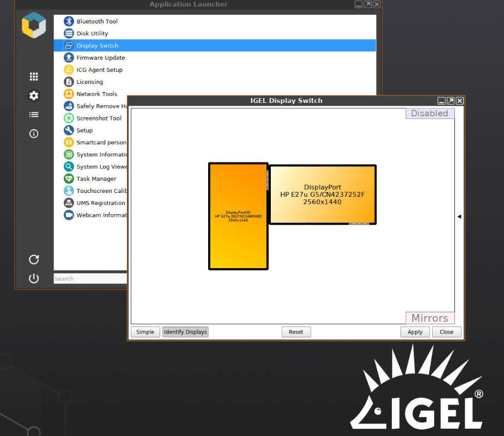Close the Application Launcher window
This screenshot has width=504, height=436.
pos(377,4)
